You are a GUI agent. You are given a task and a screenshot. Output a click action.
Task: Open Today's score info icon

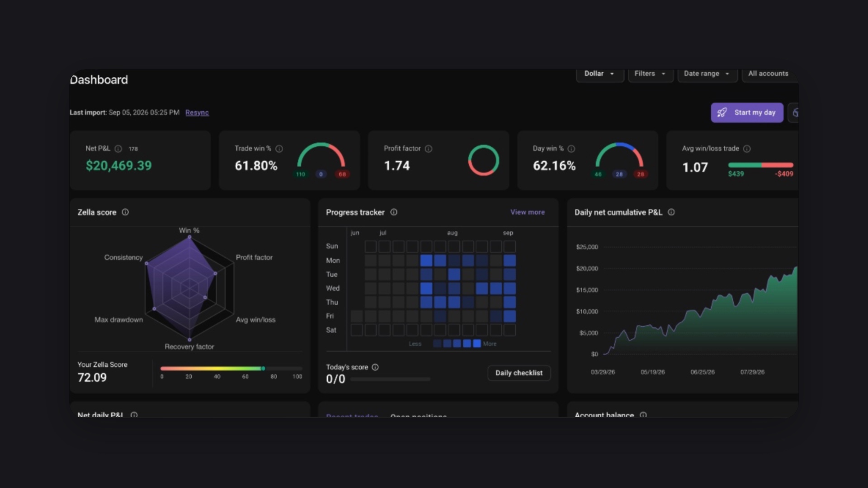375,367
